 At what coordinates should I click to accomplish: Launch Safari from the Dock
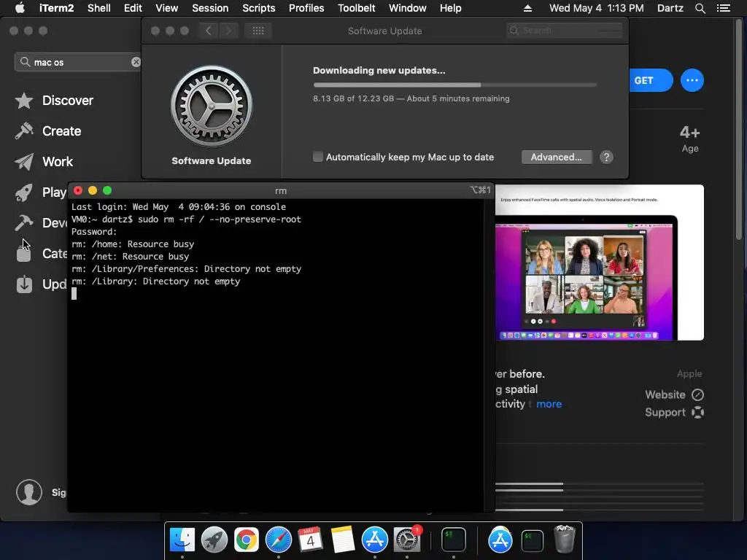[x=278, y=540]
